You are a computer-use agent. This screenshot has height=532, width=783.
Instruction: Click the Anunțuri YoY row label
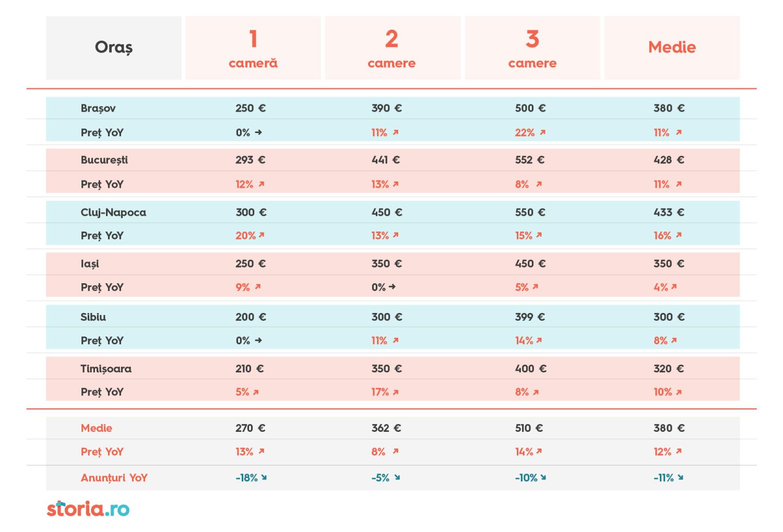(x=114, y=478)
